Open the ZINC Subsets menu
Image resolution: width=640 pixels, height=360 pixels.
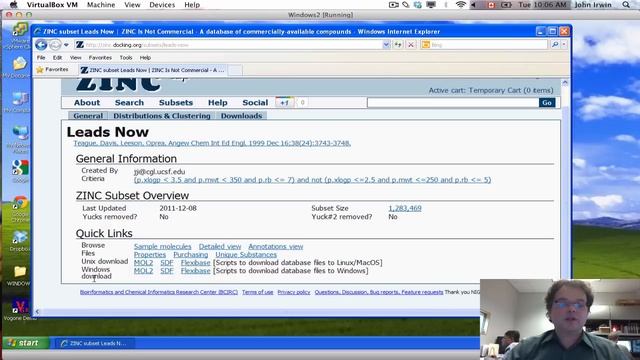click(x=176, y=102)
